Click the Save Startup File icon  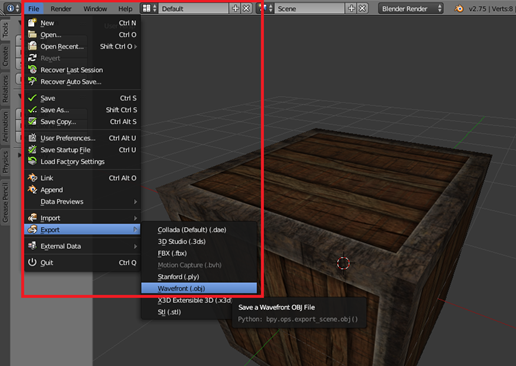tap(32, 149)
